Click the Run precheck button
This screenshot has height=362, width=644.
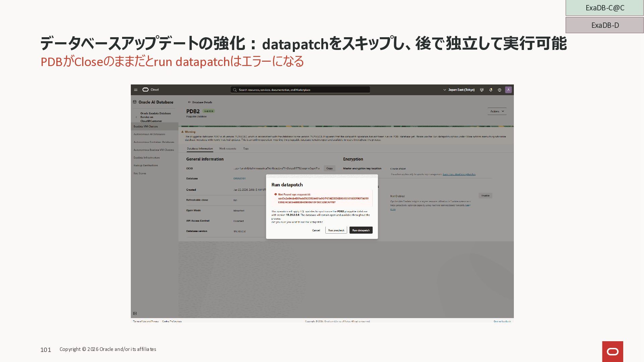pos(336,230)
